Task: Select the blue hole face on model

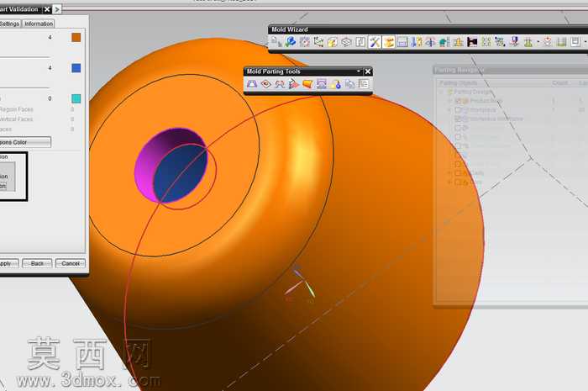Action: (x=180, y=175)
